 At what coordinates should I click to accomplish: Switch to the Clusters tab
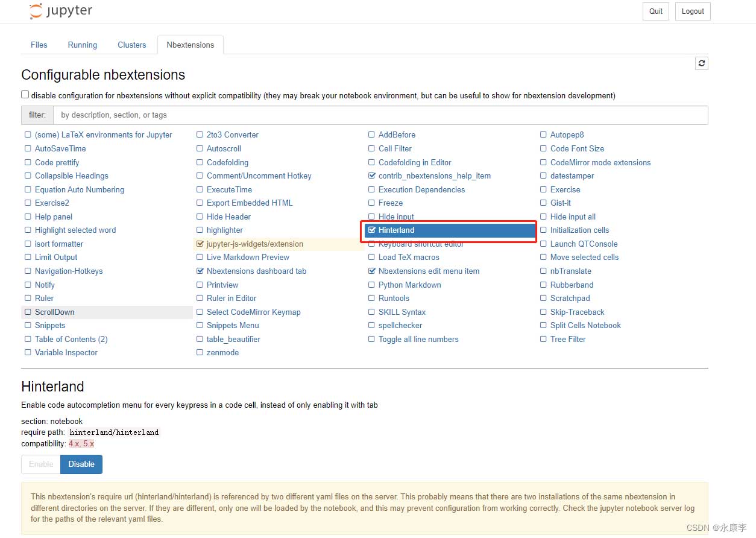[x=132, y=45]
